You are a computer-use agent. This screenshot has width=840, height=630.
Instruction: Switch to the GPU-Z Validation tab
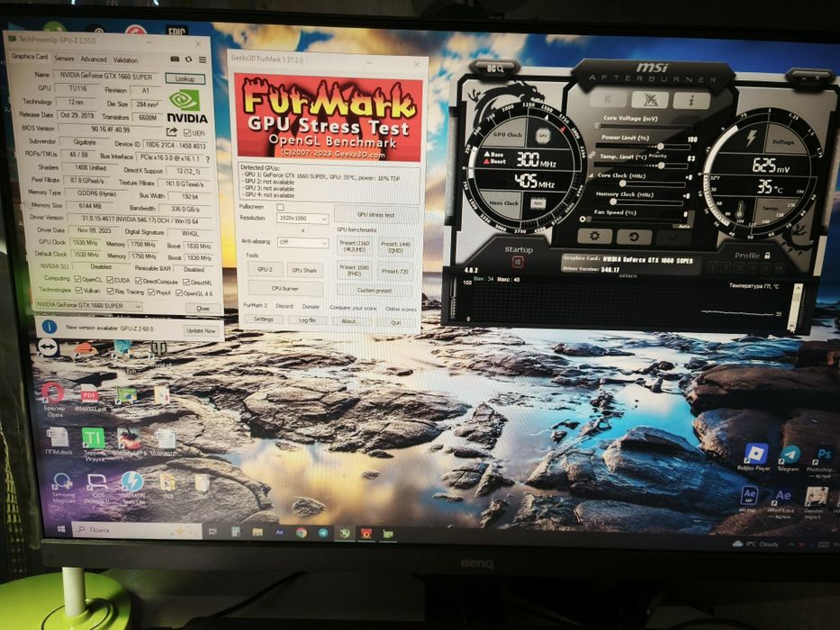[125, 60]
